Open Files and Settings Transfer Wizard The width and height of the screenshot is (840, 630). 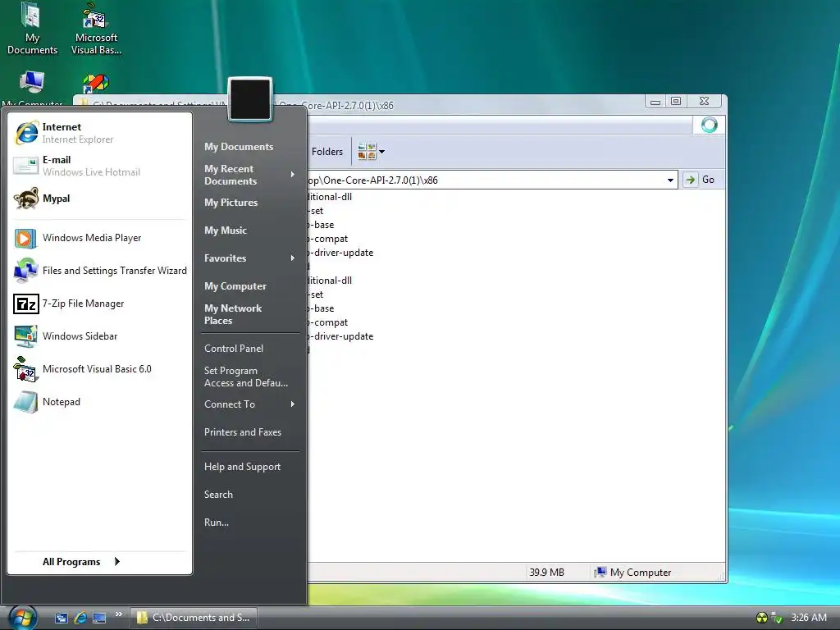[99, 271]
